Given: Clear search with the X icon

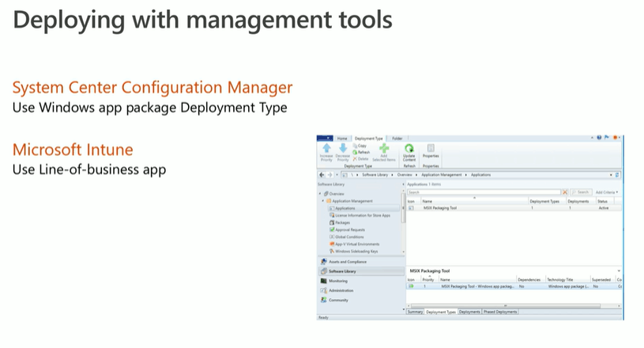Looking at the screenshot, I should [565, 192].
